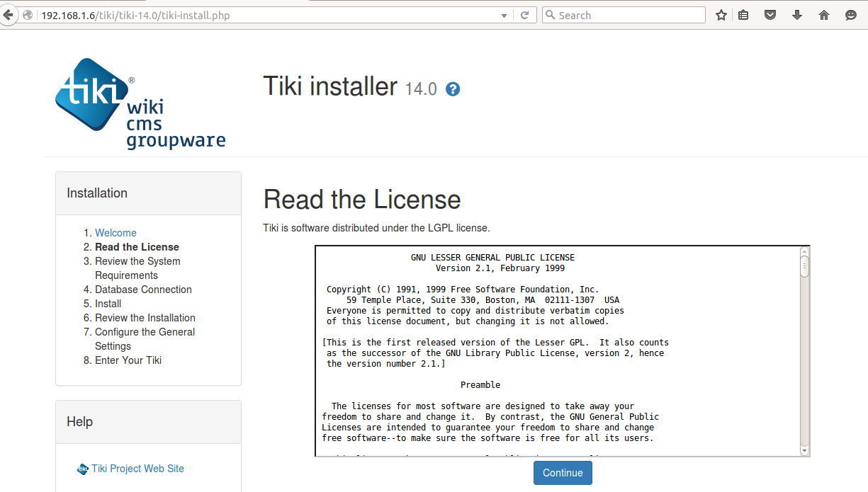Click the site identity globe icon
The width and height of the screenshot is (868, 492).
click(x=28, y=16)
